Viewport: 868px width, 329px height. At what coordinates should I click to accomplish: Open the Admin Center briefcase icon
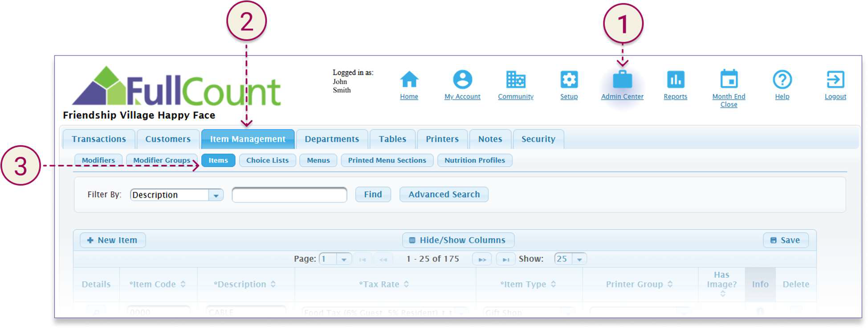pos(622,80)
